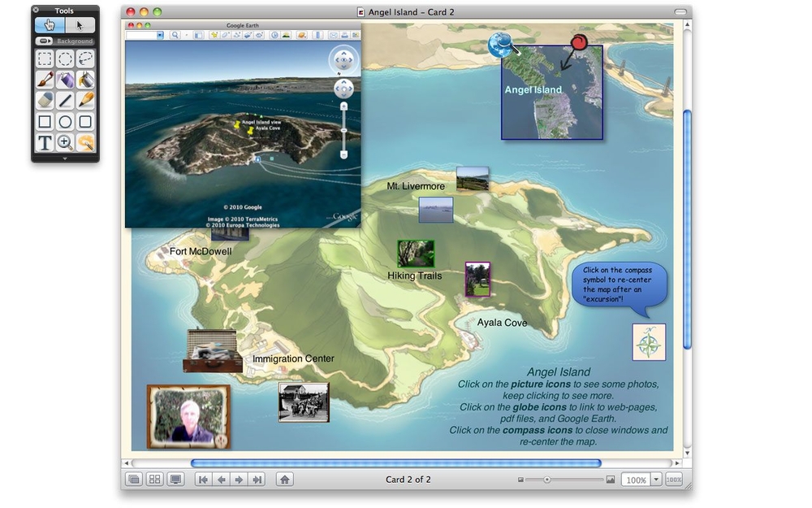Go to the first card
812x508 pixels.
[203, 480]
